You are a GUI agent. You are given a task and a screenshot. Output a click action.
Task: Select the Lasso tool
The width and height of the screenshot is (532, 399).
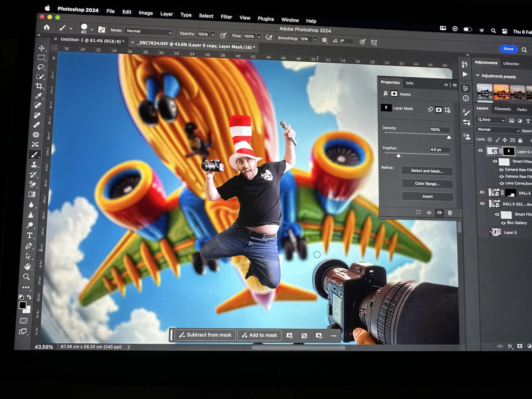(x=40, y=67)
